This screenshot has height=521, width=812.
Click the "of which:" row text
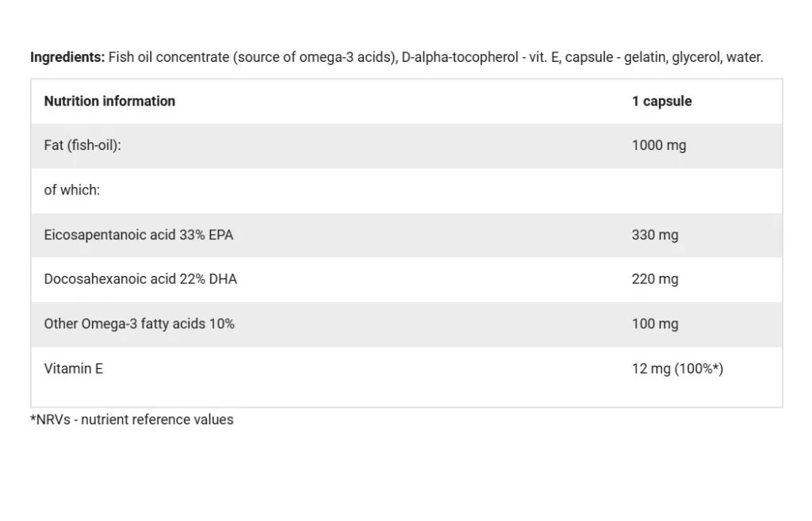pos(72,190)
